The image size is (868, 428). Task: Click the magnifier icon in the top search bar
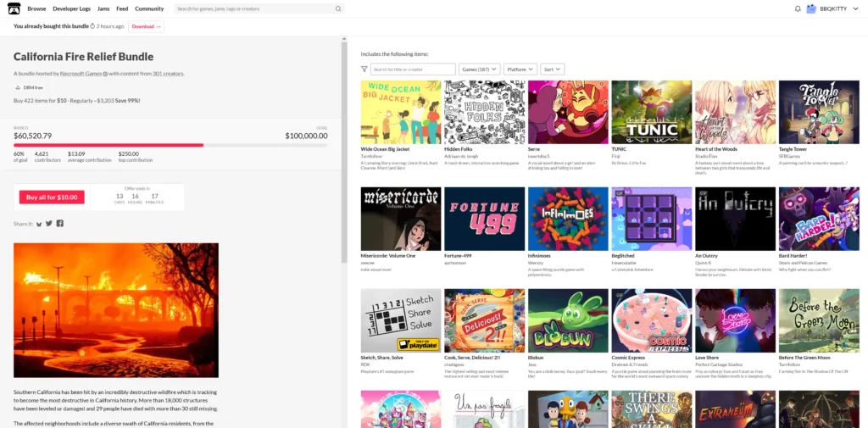(338, 8)
